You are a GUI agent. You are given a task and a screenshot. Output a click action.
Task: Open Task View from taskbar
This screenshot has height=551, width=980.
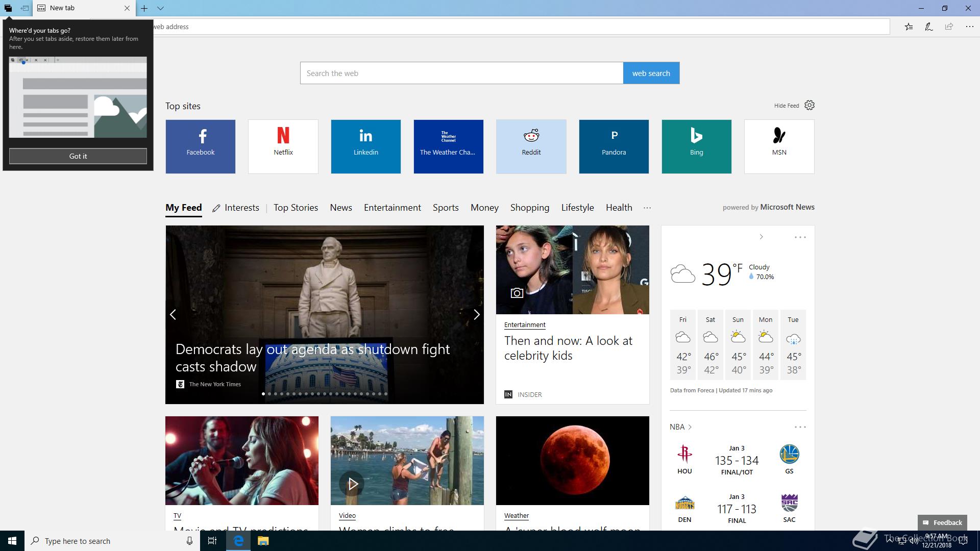pos(212,541)
